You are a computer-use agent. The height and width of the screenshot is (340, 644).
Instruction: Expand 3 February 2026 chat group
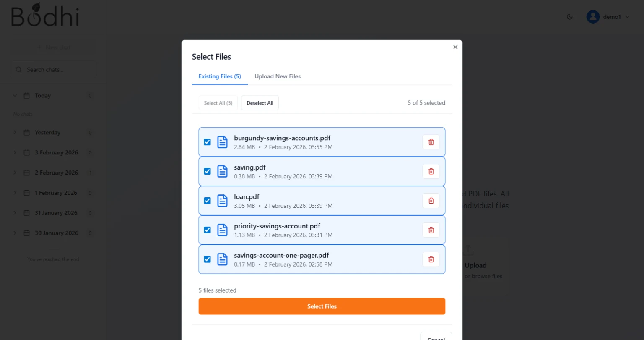pyautogui.click(x=15, y=153)
